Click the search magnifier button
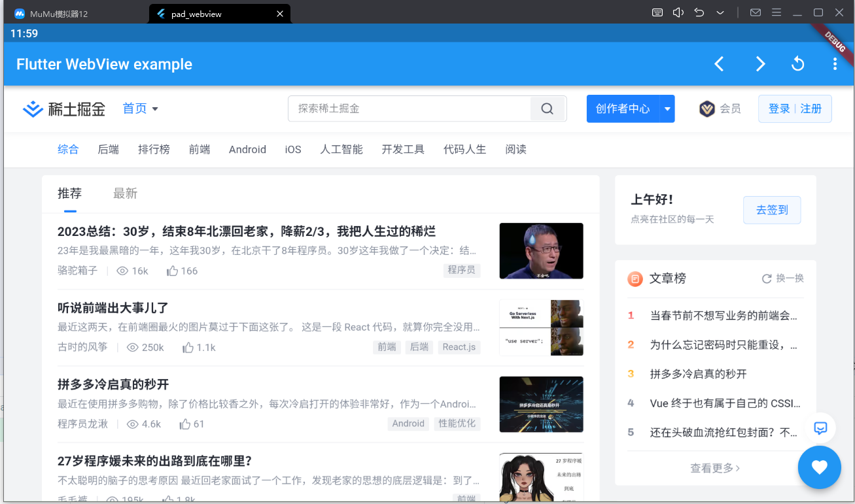Image resolution: width=855 pixels, height=504 pixels. (548, 109)
